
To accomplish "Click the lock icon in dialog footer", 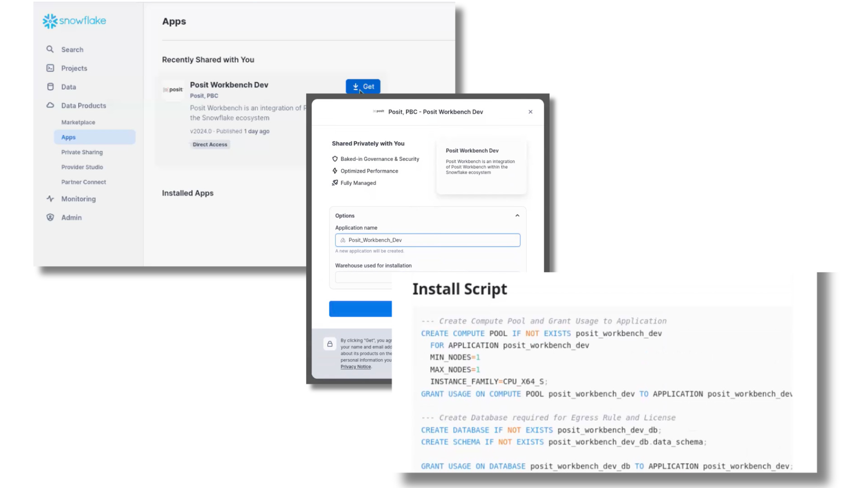I will pos(330,344).
